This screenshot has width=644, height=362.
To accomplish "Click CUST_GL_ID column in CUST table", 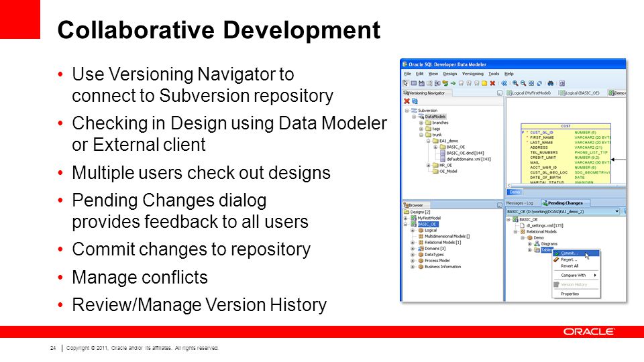I will tap(541, 133).
